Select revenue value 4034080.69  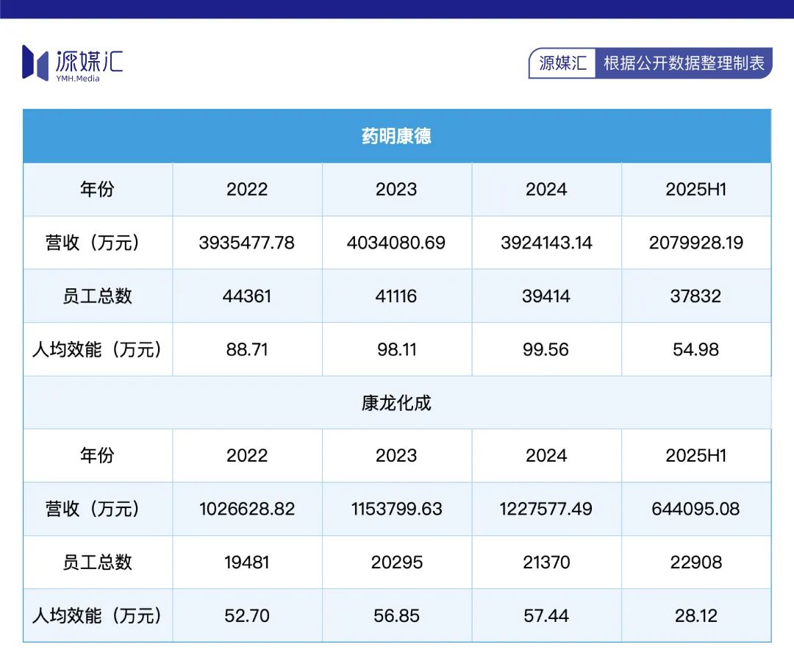396,243
